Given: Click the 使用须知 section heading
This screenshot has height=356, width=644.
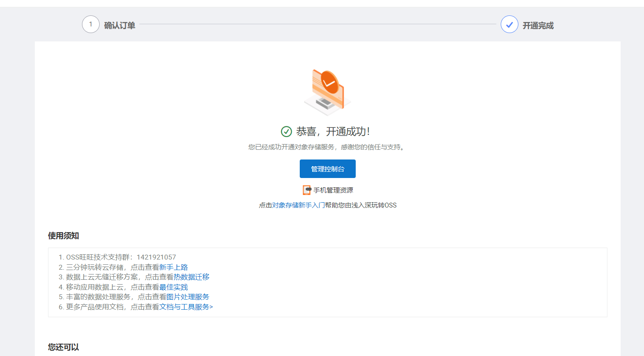Looking at the screenshot, I should point(63,236).
